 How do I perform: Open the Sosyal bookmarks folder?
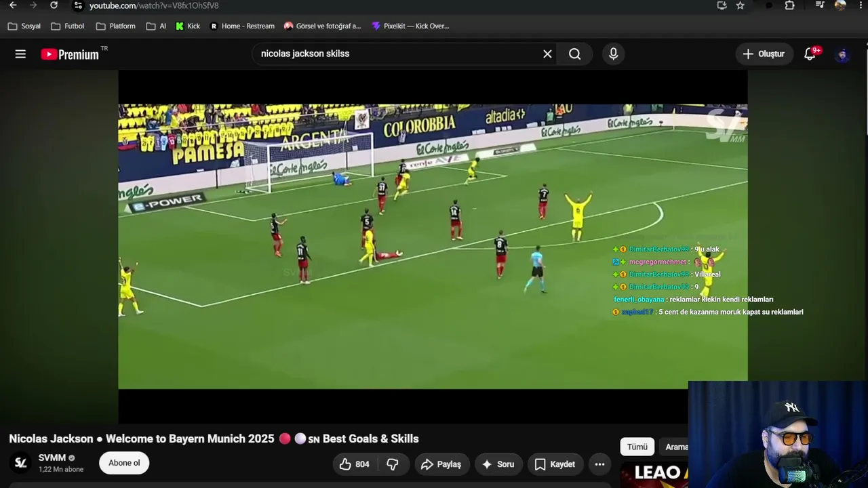pyautogui.click(x=24, y=26)
